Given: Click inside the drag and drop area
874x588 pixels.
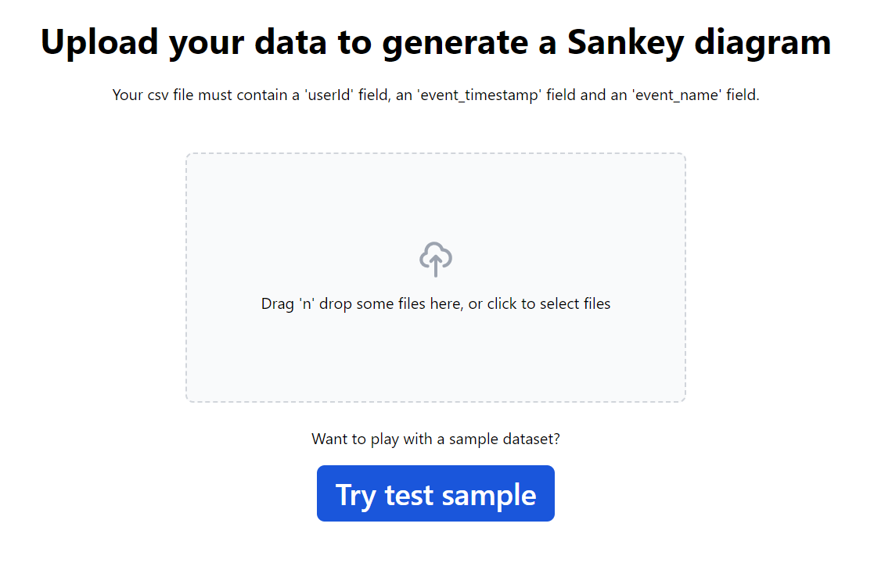Looking at the screenshot, I should click(x=435, y=278).
